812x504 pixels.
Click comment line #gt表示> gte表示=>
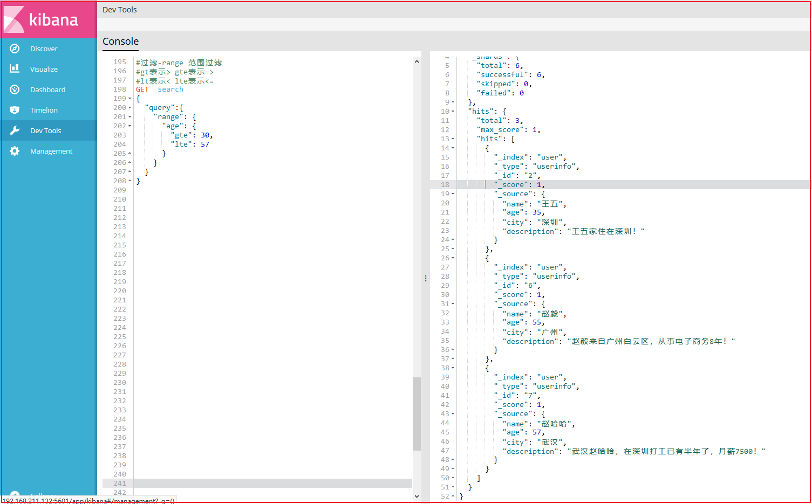tap(175, 72)
